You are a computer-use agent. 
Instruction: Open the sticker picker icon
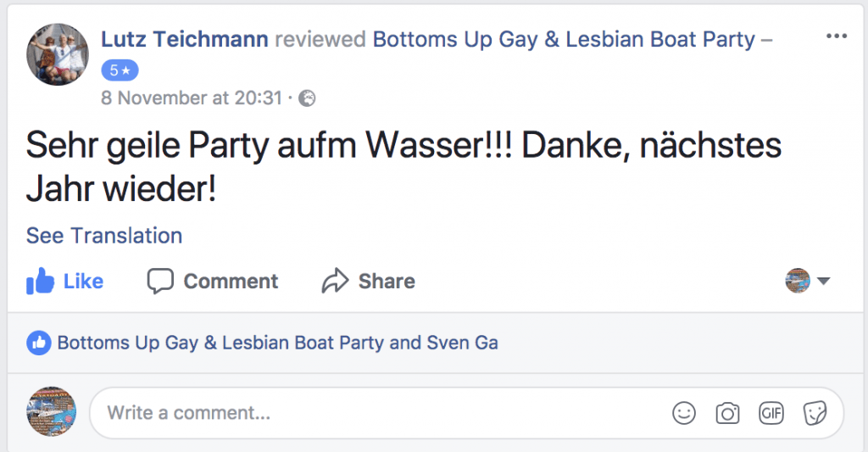[815, 413]
